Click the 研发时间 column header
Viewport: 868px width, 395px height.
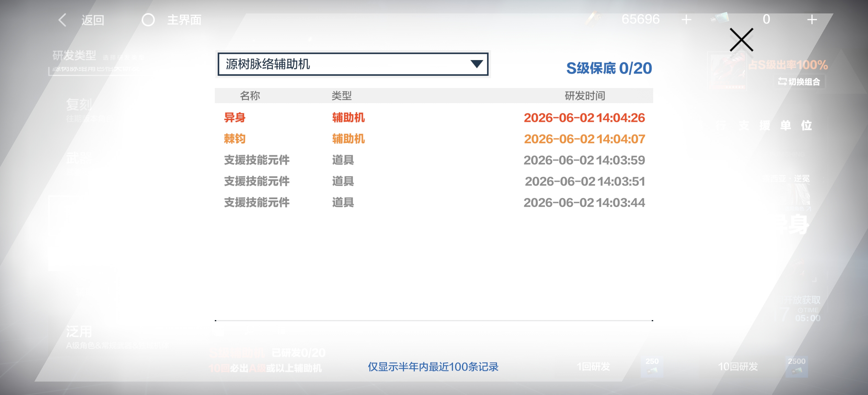[x=585, y=96]
